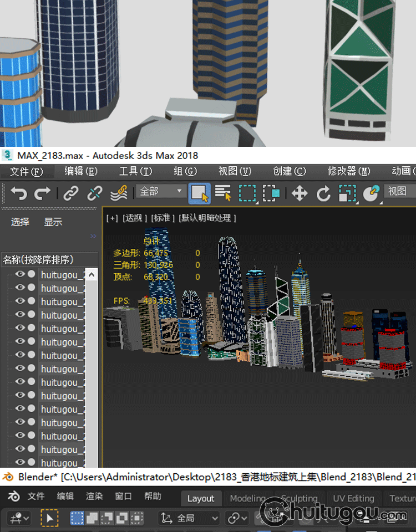416x532 pixels.
Task: Click the Redo arrow in 3ds Max toolbar
Action: pyautogui.click(x=42, y=193)
